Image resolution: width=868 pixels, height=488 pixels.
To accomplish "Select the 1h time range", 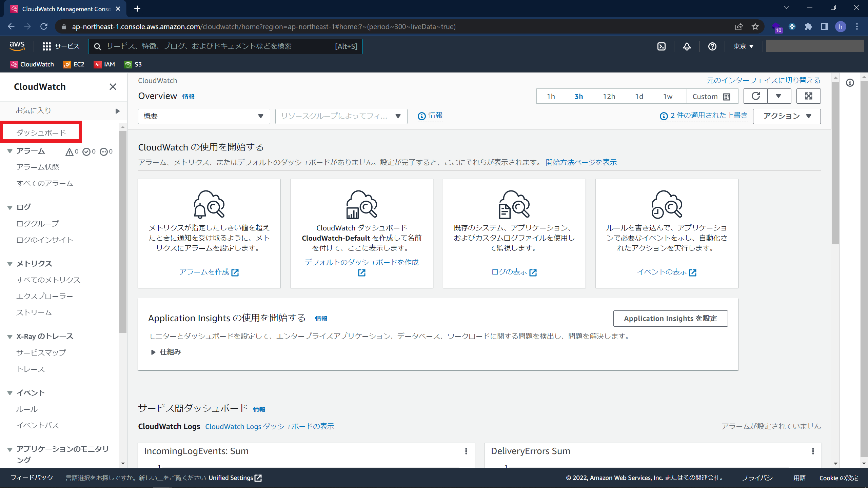I will 551,97.
